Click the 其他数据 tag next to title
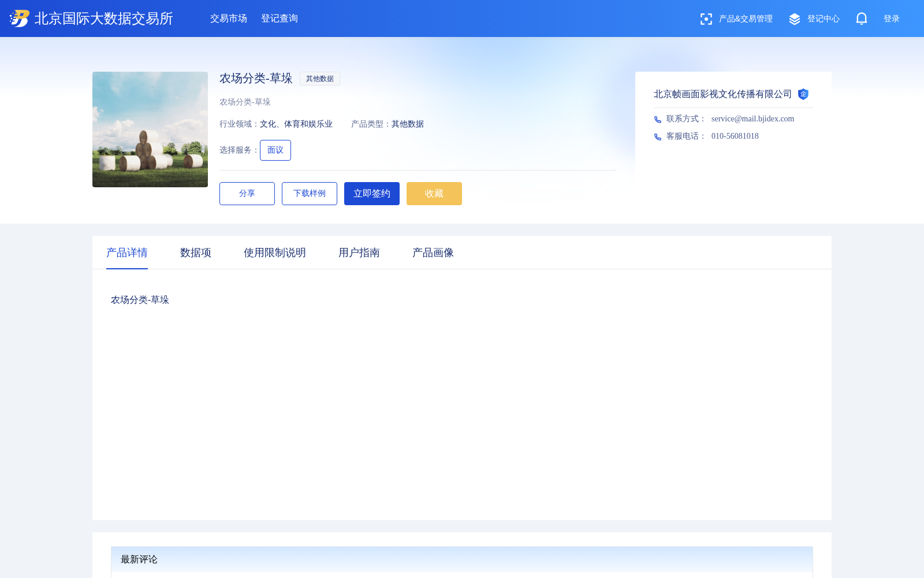 (x=320, y=79)
